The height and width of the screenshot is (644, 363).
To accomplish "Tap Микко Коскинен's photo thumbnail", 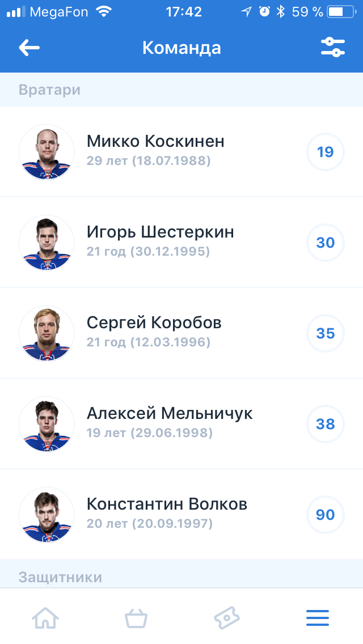I will [47, 152].
